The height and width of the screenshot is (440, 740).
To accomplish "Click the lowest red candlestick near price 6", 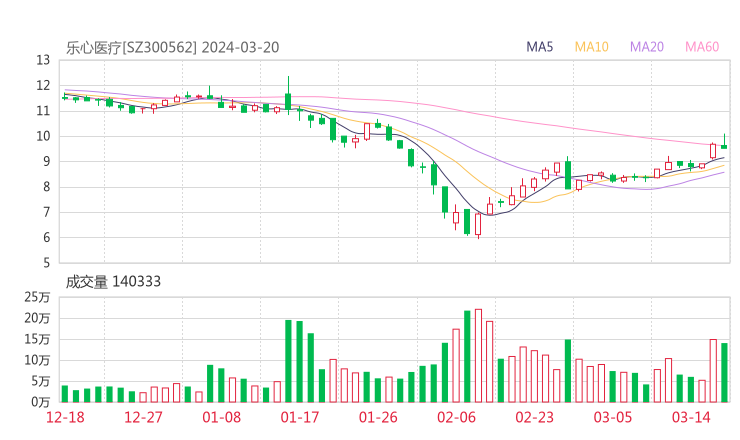I will [x=478, y=226].
